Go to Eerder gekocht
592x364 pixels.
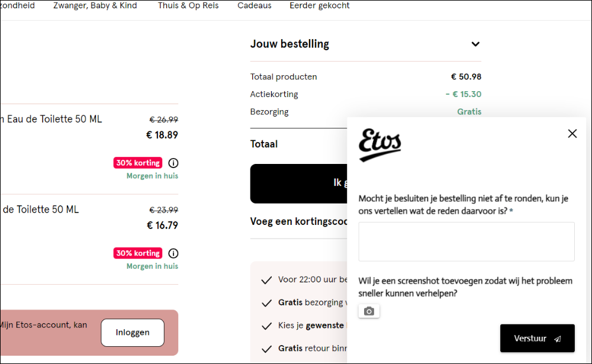319,5
